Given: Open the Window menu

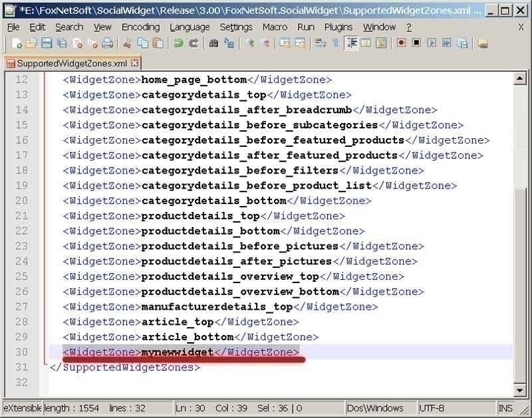Looking at the screenshot, I should pos(379,27).
